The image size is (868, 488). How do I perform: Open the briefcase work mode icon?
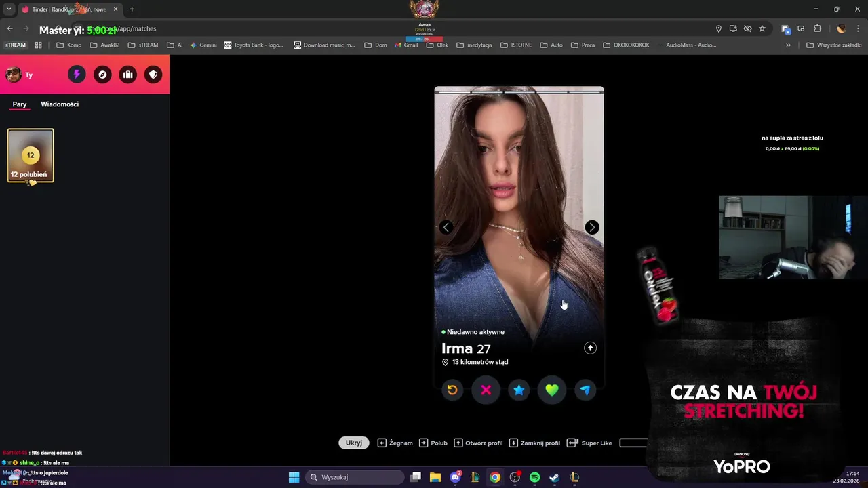coord(128,75)
